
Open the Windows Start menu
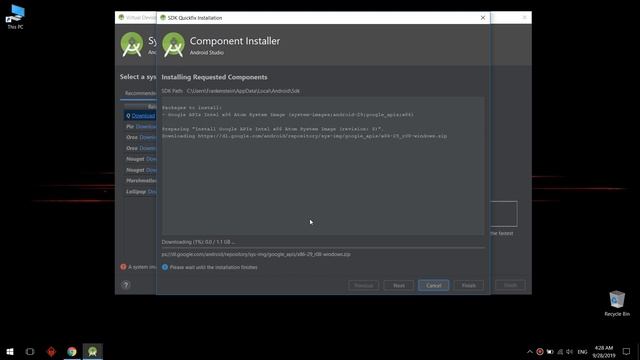pyautogui.click(x=10, y=351)
